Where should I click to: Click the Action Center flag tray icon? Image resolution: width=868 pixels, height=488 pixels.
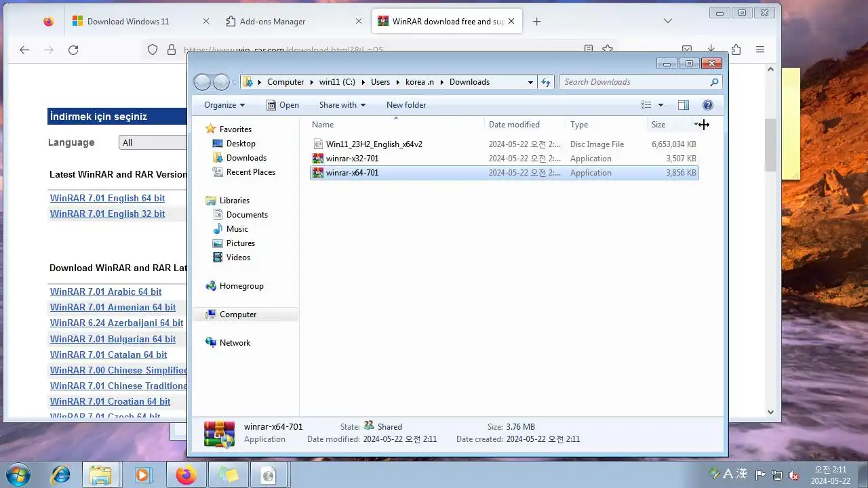click(761, 475)
